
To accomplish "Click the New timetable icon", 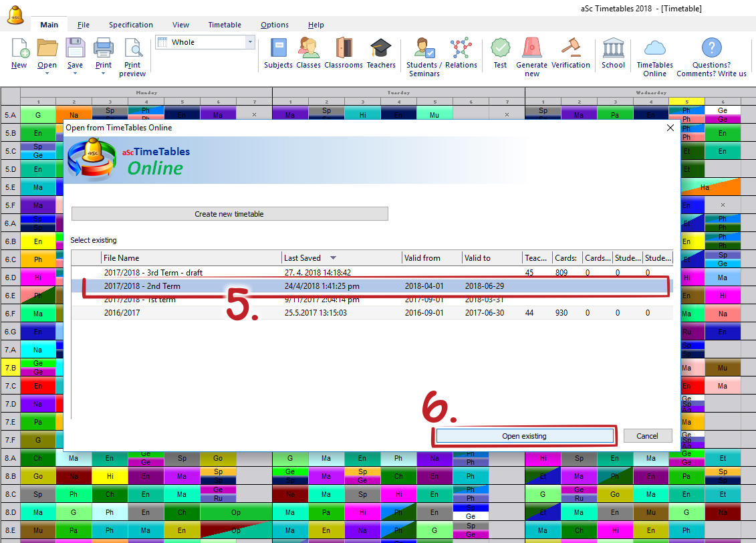I will coord(19,49).
